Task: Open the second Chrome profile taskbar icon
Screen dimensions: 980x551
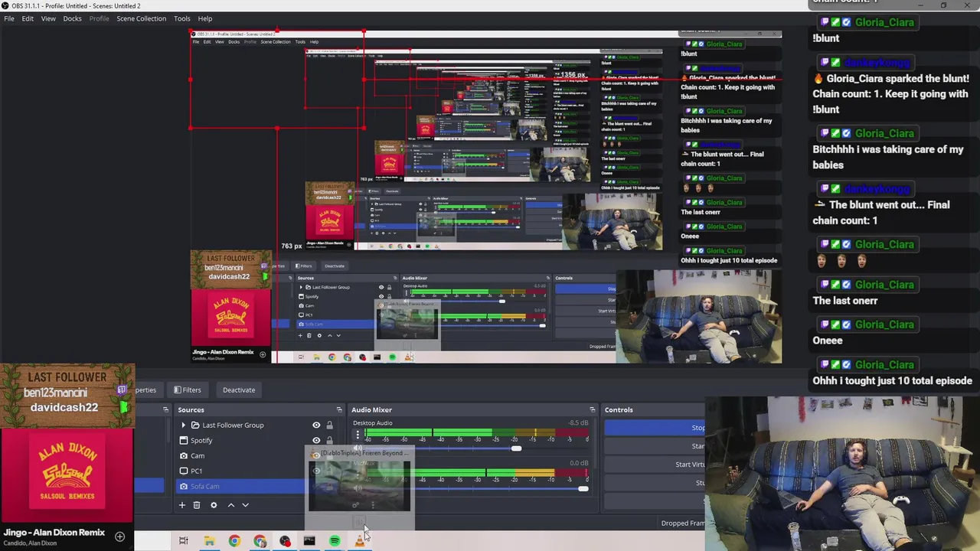Action: 260,541
